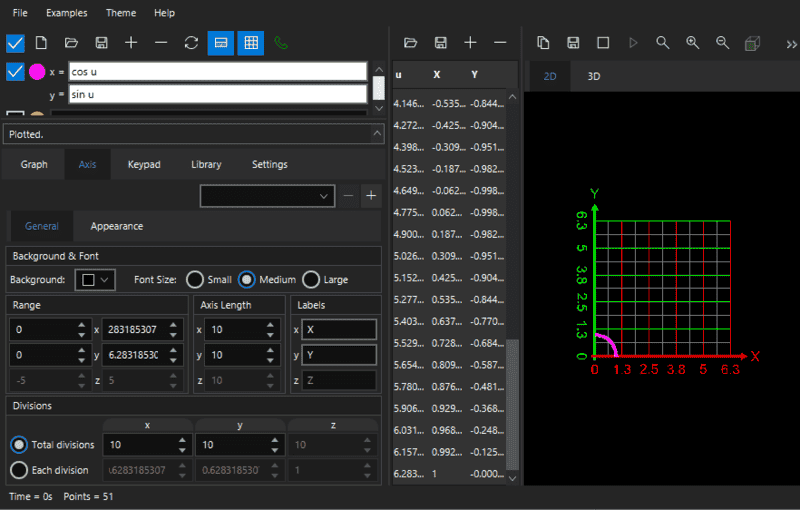Toggle the grid table view icon
This screenshot has height=510, width=800.
(251, 43)
